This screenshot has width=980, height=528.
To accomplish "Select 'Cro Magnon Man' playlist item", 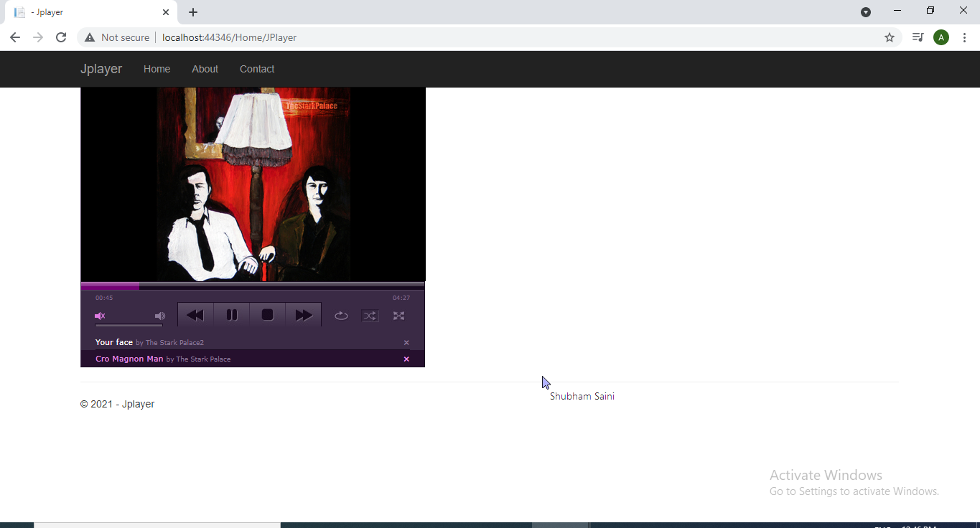I will click(129, 359).
